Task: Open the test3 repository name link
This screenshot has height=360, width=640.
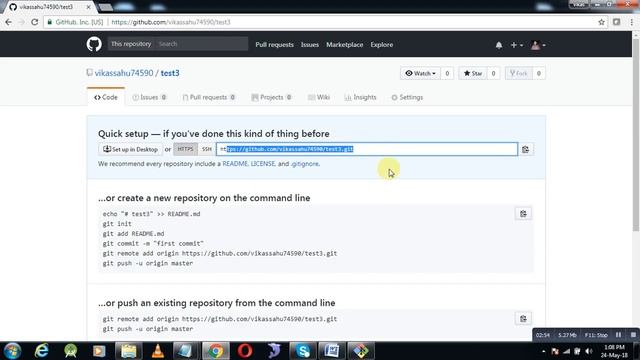Action: tap(170, 73)
